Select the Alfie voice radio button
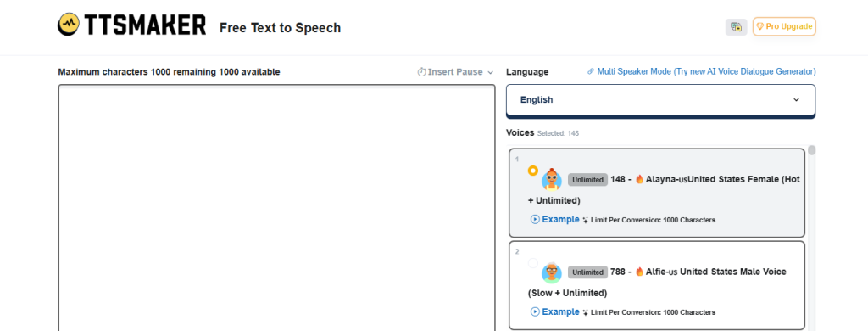Viewport: 868px width, 331px height. tap(532, 263)
